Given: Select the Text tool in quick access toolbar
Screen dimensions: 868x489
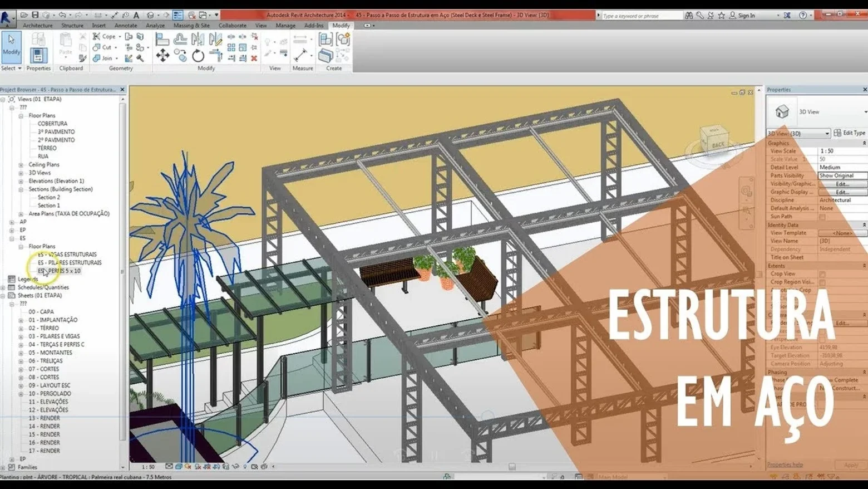Looking at the screenshot, I should coord(136,15).
